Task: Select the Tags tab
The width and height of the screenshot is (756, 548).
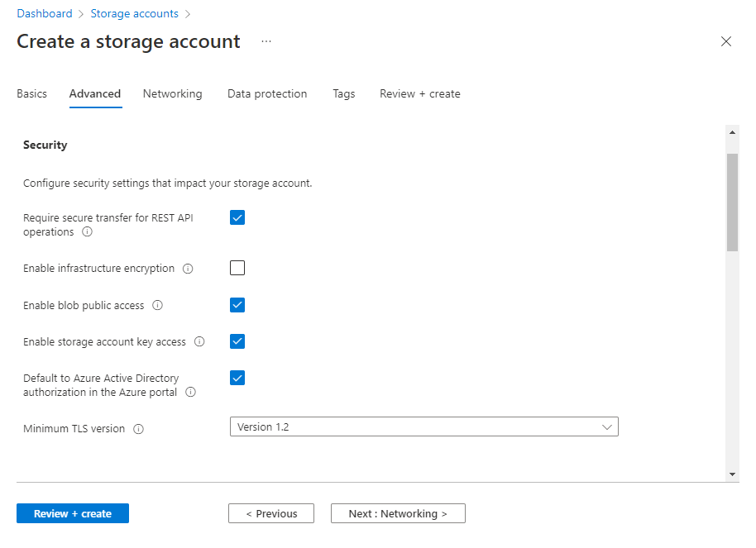Action: pyautogui.click(x=343, y=93)
